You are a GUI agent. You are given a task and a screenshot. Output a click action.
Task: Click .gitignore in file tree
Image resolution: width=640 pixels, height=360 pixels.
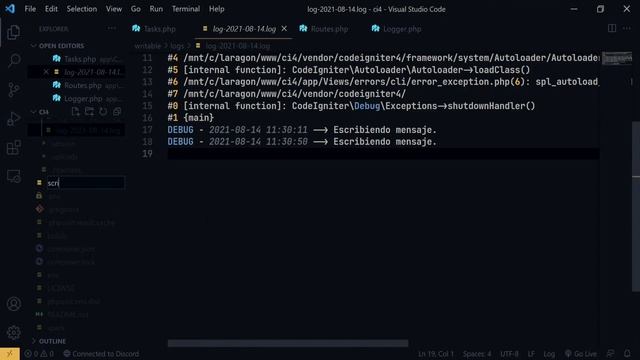coord(63,209)
